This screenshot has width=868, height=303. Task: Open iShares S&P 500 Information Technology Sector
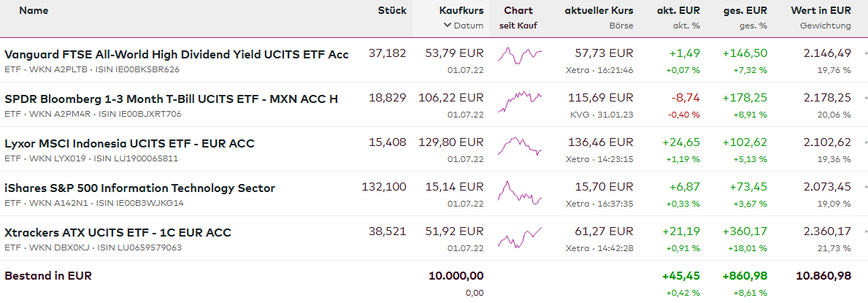139,188
